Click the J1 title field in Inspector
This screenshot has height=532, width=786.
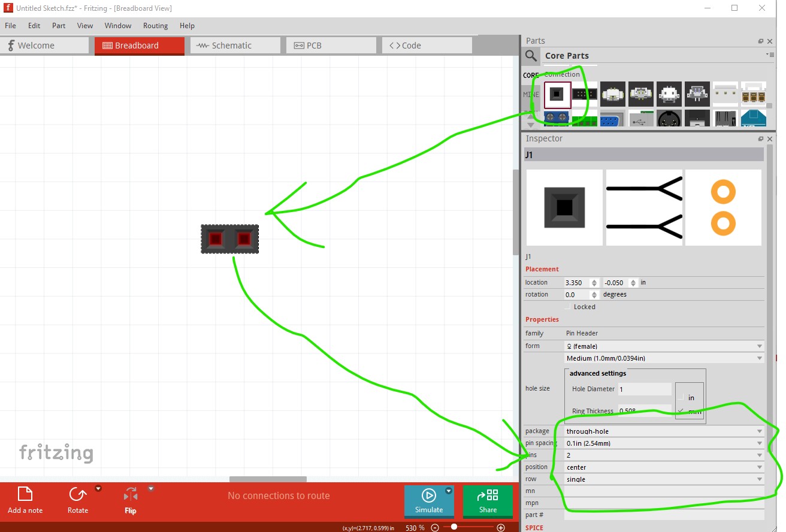(644, 155)
